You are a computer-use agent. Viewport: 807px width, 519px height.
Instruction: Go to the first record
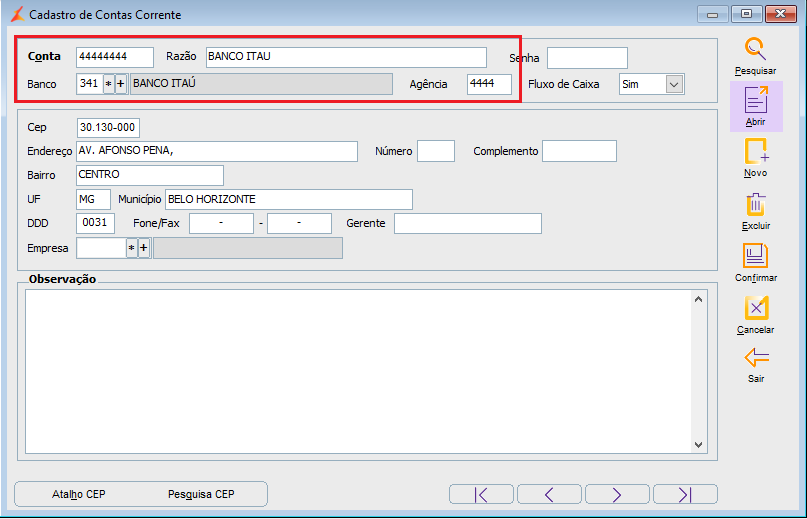tap(481, 494)
